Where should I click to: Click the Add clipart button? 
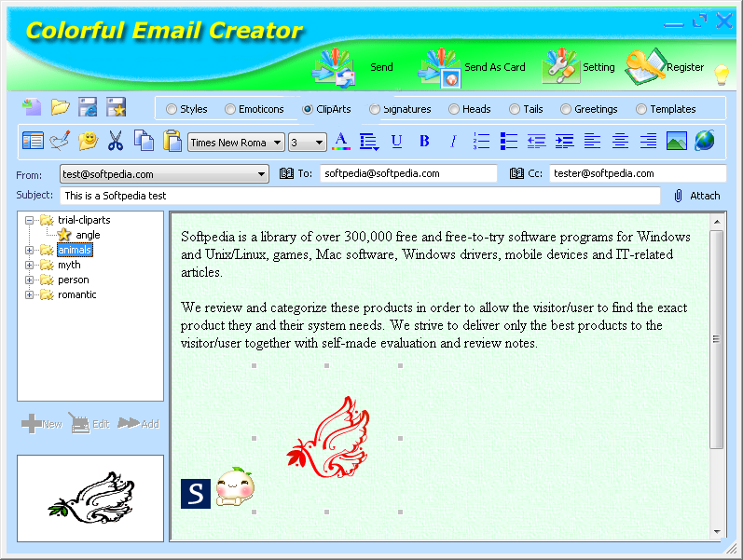pos(138,424)
